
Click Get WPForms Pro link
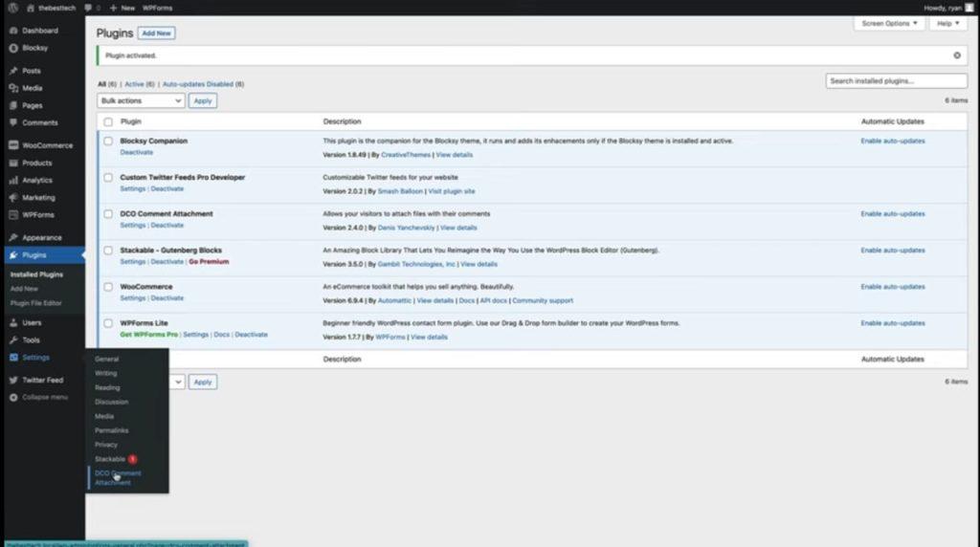click(148, 335)
